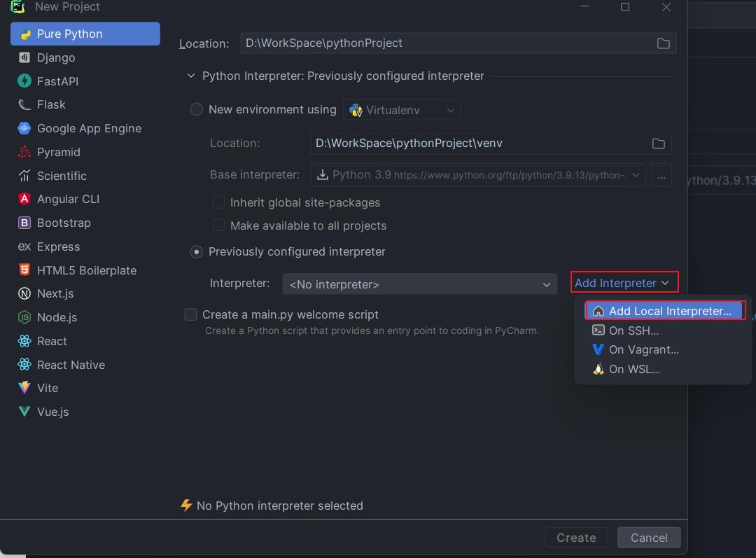Browse folder for project Location

click(664, 43)
